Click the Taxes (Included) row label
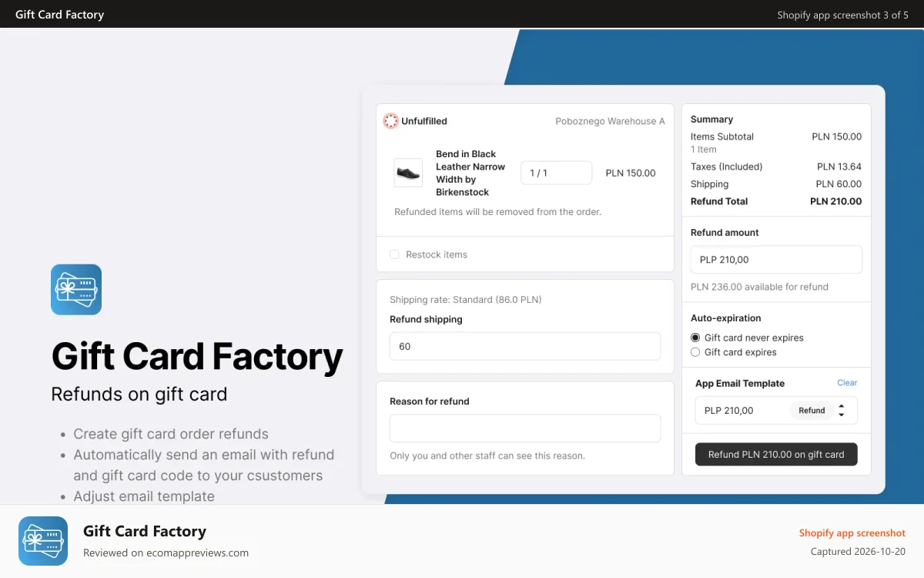The image size is (924, 578). [726, 166]
